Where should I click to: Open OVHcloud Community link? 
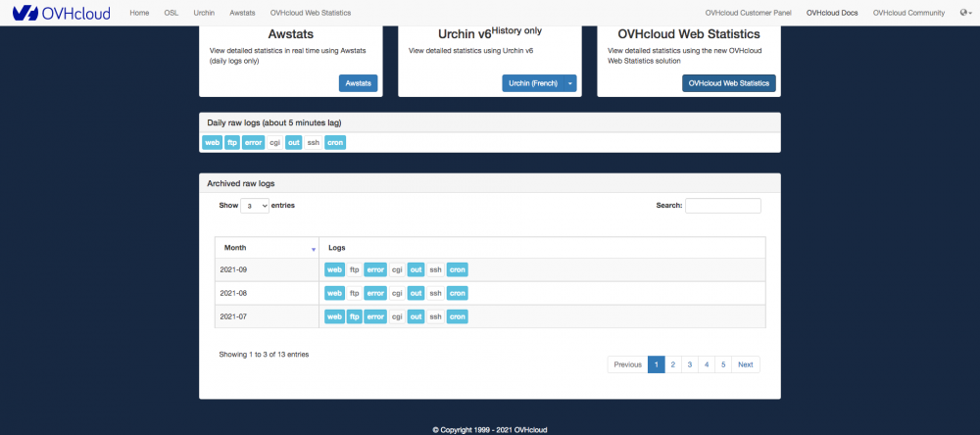(x=908, y=13)
